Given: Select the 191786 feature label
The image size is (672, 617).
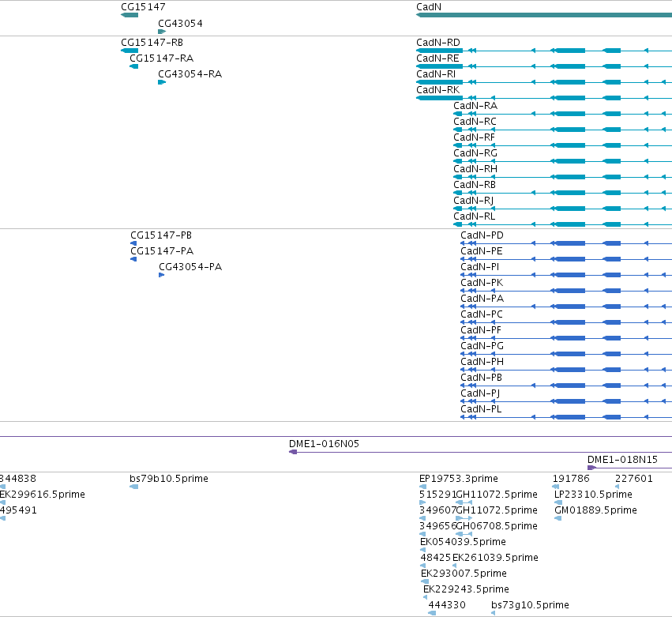Looking at the screenshot, I should [571, 479].
